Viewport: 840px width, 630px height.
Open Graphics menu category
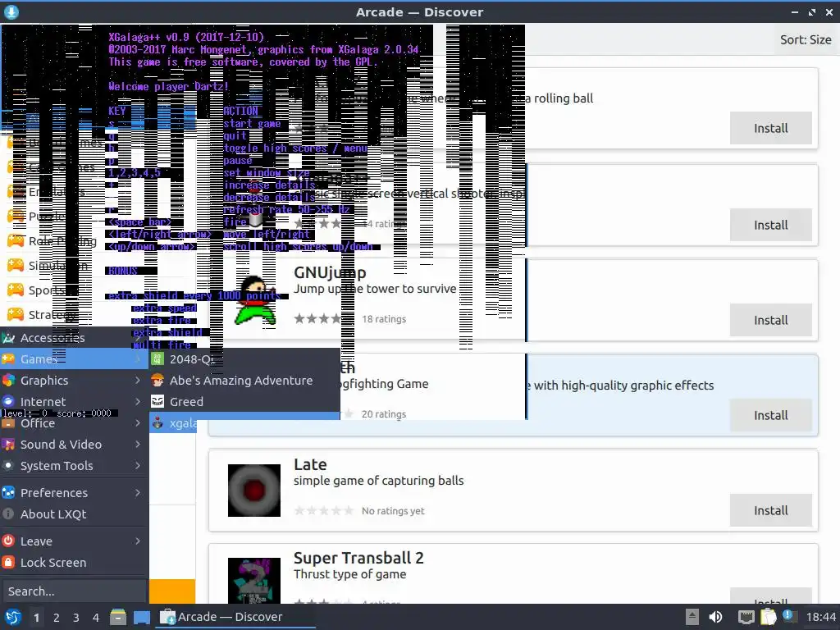(x=75, y=381)
